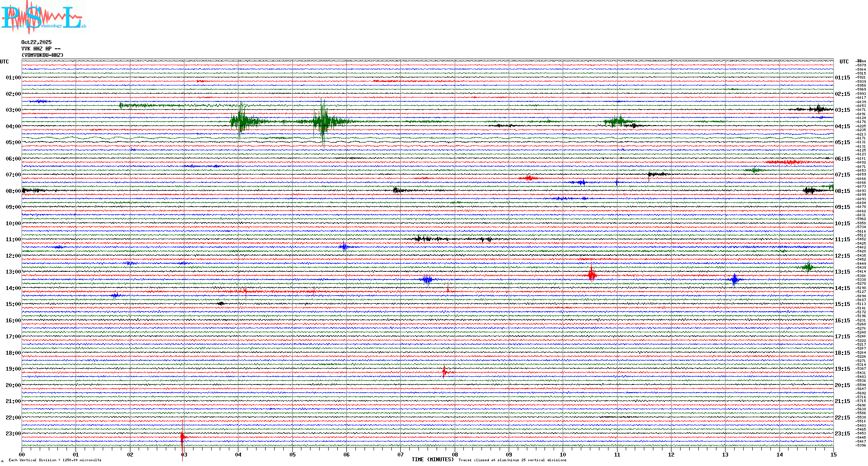Click the 08:15 label on right axis

coord(842,191)
